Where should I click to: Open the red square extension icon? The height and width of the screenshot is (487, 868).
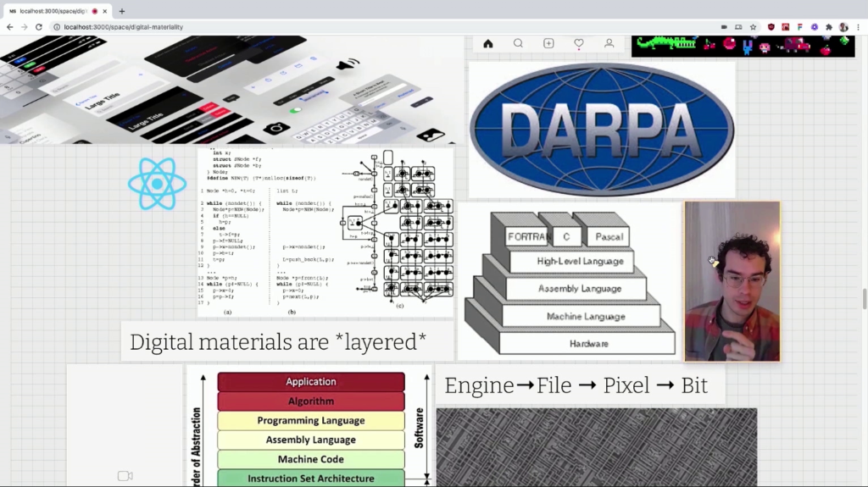786,26
